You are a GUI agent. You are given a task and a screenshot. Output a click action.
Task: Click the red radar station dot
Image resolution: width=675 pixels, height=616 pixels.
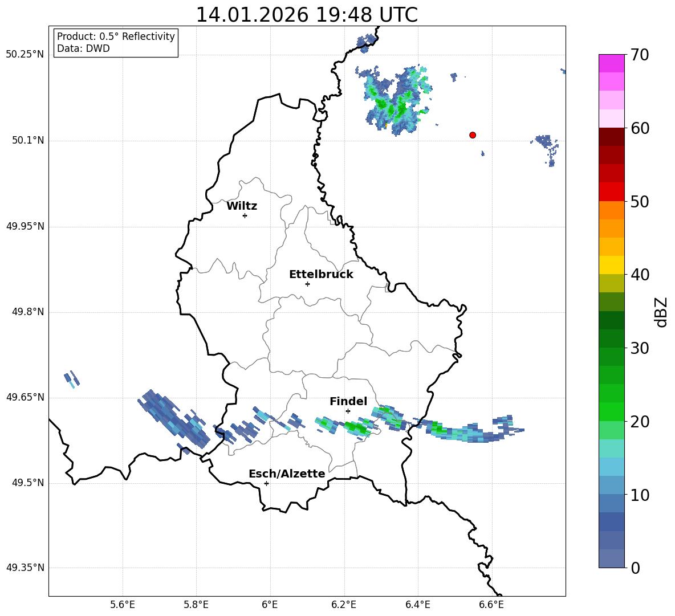(473, 135)
